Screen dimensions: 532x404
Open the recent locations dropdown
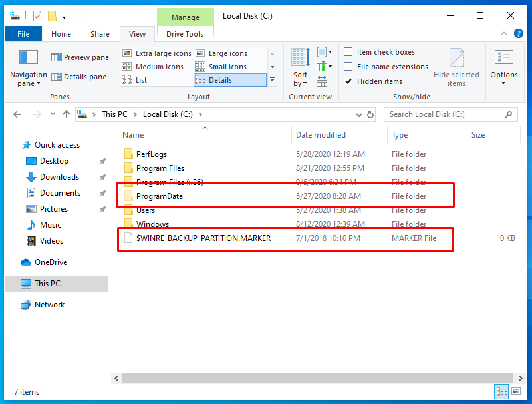[53, 114]
